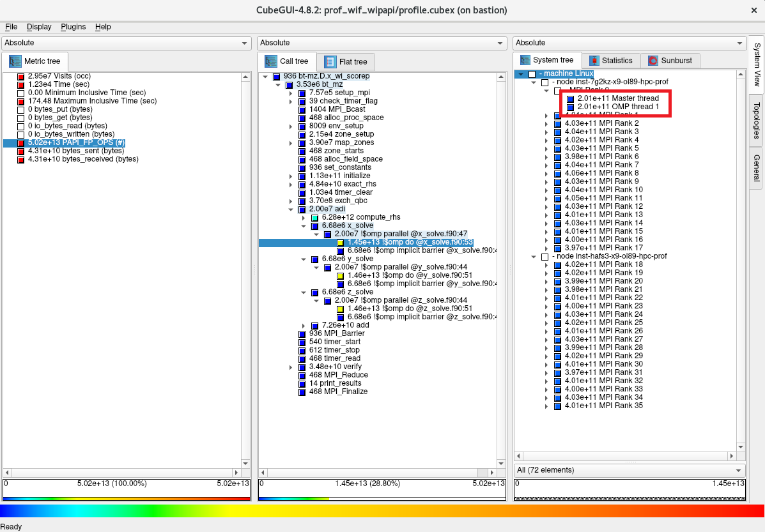This screenshot has height=532, width=765.
Task: Click the blue icon next to MPI_Finalize
Action: point(302,391)
